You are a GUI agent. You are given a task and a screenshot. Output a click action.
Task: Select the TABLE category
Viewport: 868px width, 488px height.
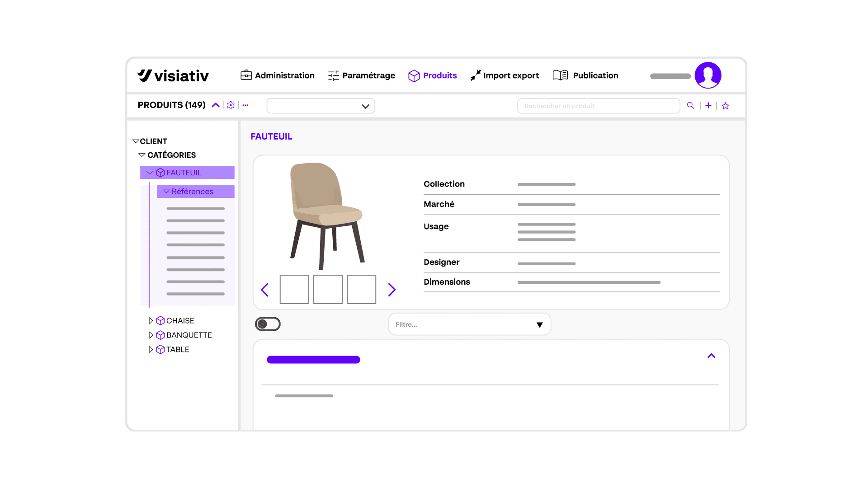click(178, 350)
